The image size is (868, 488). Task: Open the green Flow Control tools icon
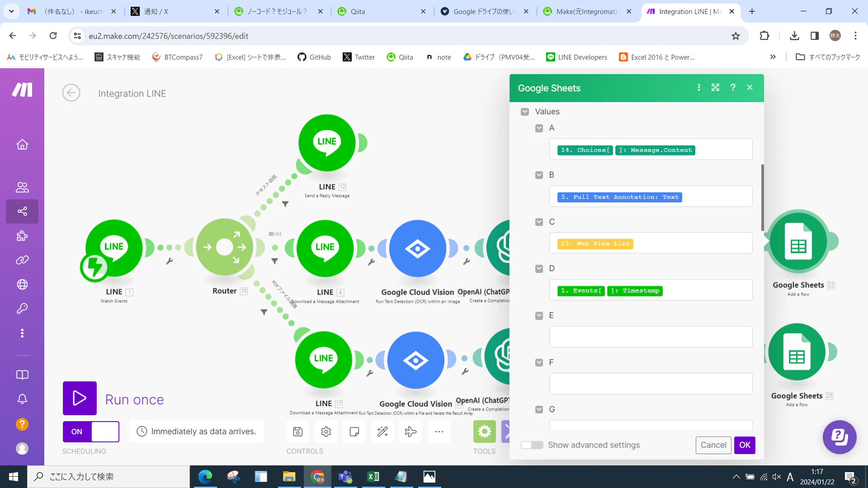tap(485, 432)
